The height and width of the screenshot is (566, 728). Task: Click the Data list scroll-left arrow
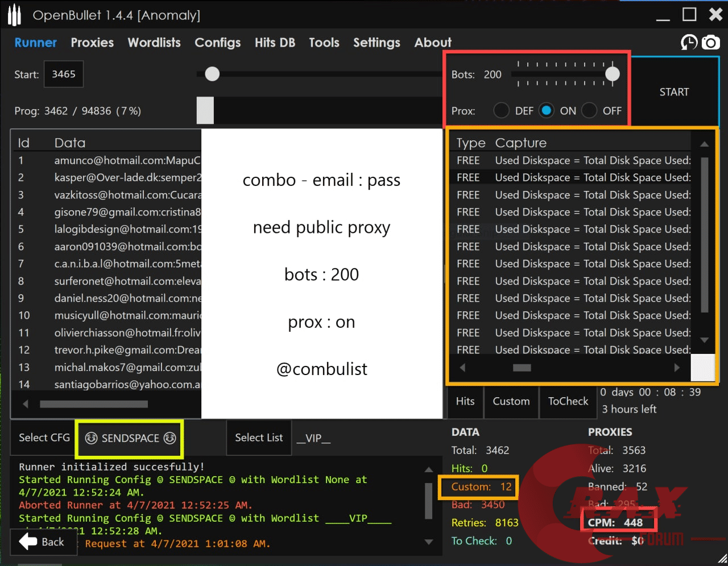(25, 404)
